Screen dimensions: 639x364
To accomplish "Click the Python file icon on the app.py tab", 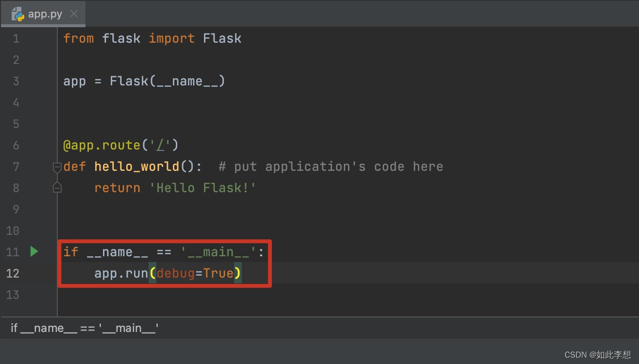I will point(17,14).
